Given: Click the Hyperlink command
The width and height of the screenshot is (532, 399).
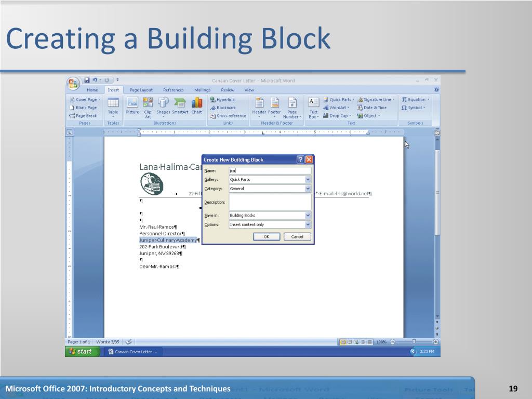Looking at the screenshot, I should (x=222, y=99).
